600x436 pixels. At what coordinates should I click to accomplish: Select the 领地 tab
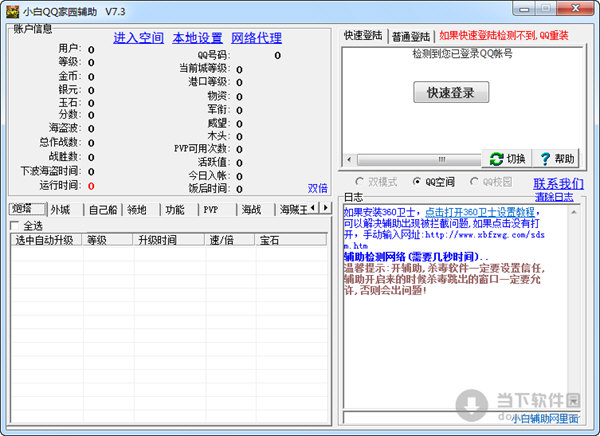pos(140,210)
